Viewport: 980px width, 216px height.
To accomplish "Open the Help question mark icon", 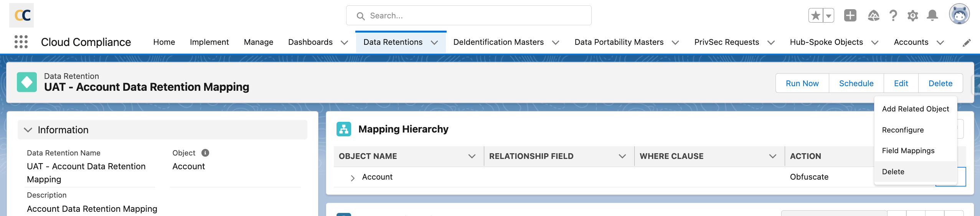I will click(893, 16).
